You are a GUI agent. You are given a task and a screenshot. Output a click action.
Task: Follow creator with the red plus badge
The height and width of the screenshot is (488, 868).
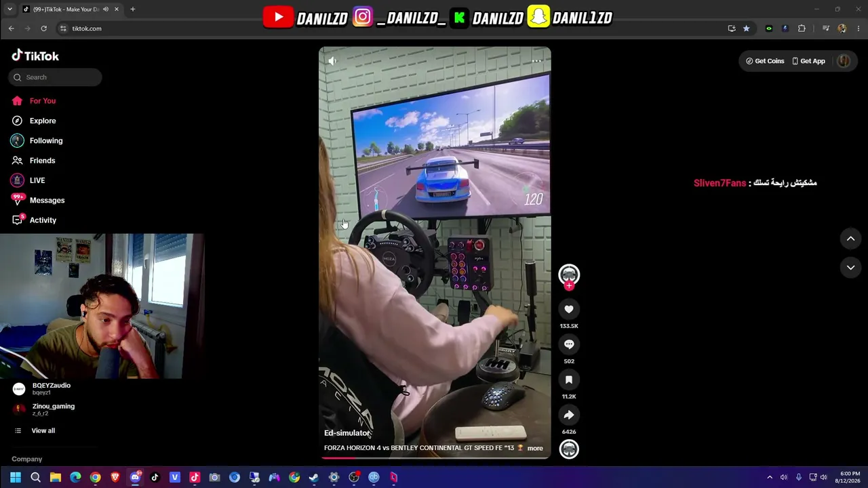coord(569,286)
